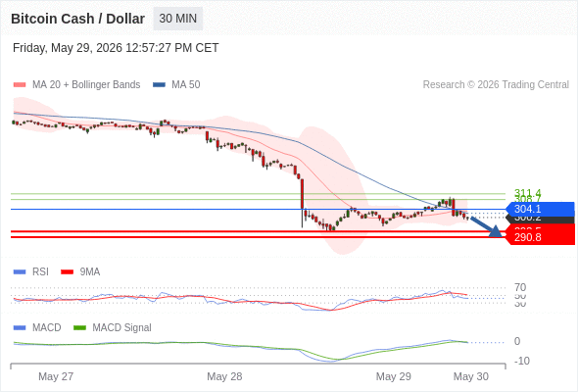This screenshot has height=392, width=578.
Task: Click the MA 50 blue legend swatch
Action: 159,85
